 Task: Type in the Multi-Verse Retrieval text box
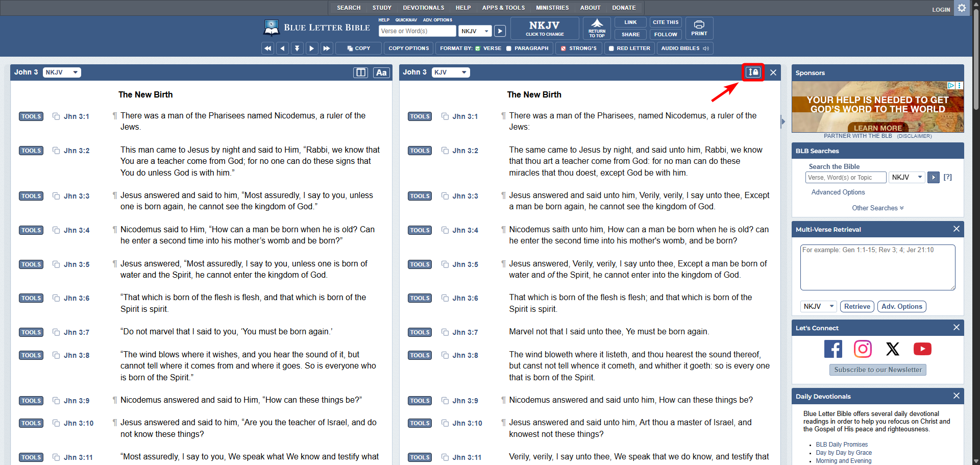pyautogui.click(x=877, y=267)
